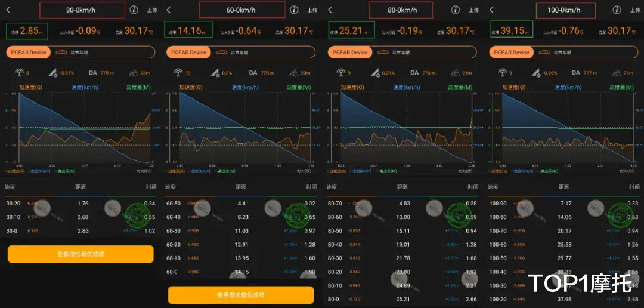Image resolution: width=644 pixels, height=308 pixels.
Task: Select PGEAR Device tab in 30-0km/h panel
Action: pyautogui.click(x=29, y=52)
